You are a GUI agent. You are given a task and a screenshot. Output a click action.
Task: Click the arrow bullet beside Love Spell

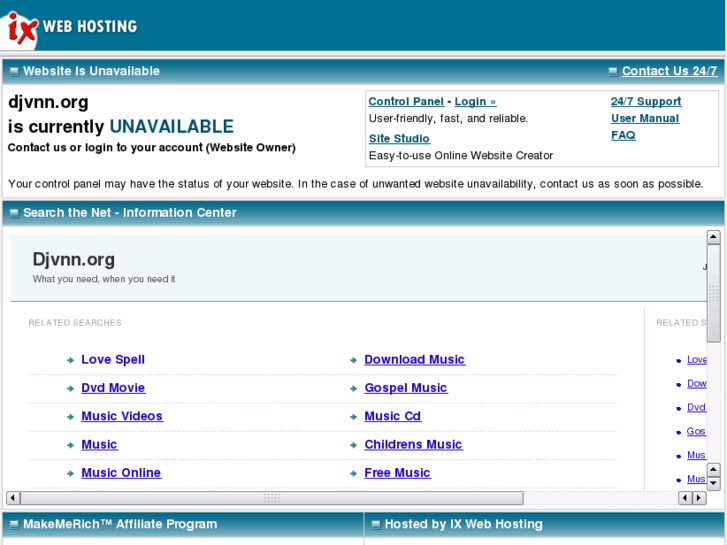(70, 360)
